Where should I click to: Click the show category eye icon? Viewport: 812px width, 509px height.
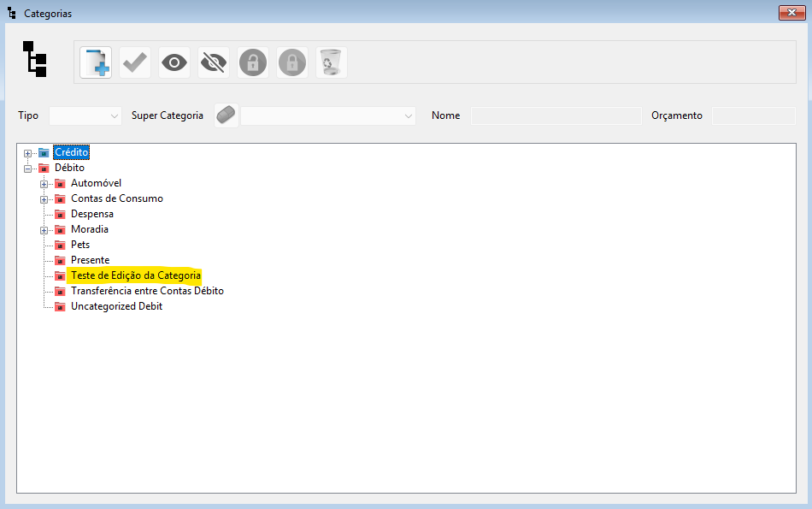click(174, 62)
